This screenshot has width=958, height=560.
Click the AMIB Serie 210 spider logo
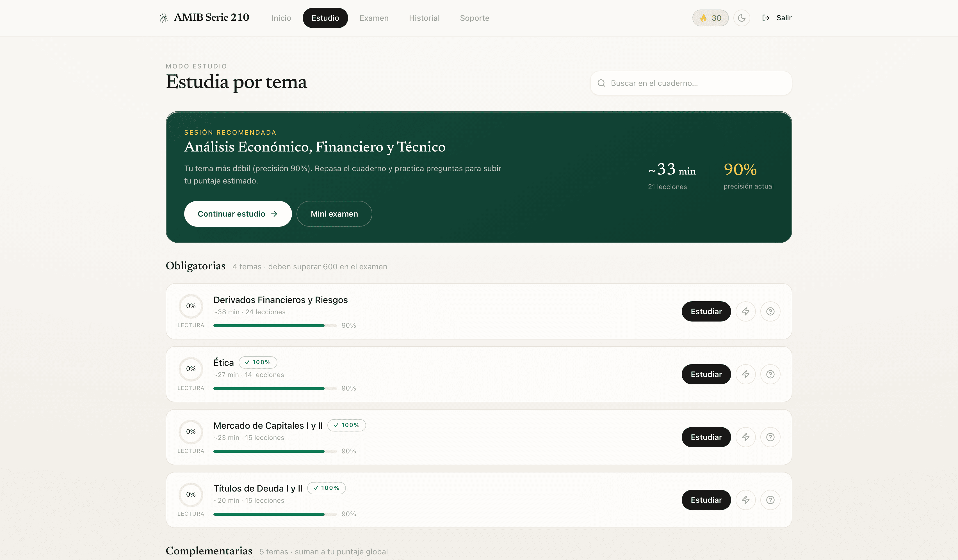click(x=164, y=18)
